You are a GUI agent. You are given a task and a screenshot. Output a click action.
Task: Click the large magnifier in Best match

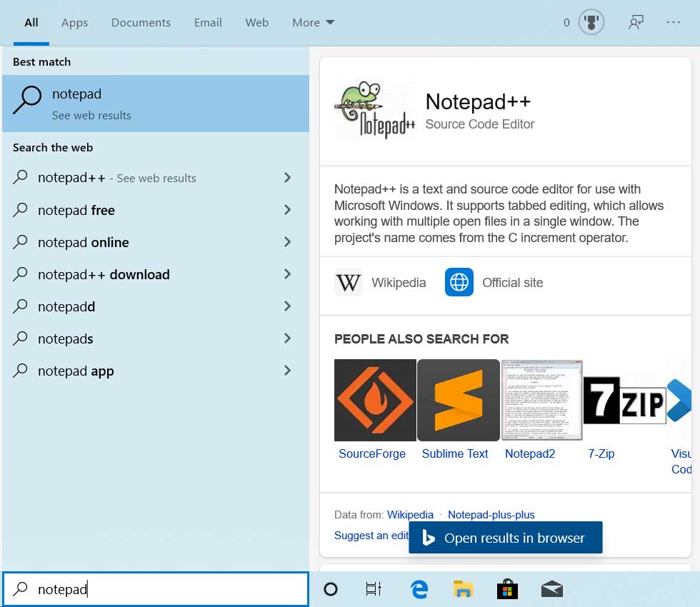[27, 100]
